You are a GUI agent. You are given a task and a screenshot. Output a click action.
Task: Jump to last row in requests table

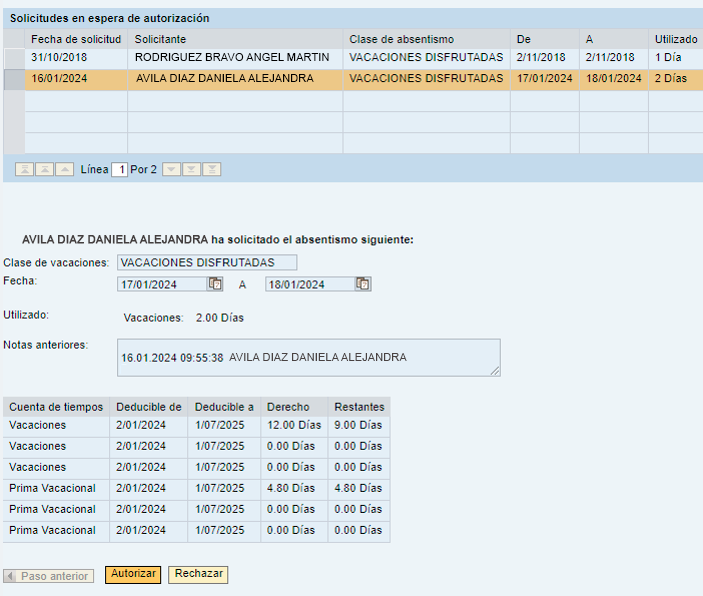pyautogui.click(x=212, y=170)
